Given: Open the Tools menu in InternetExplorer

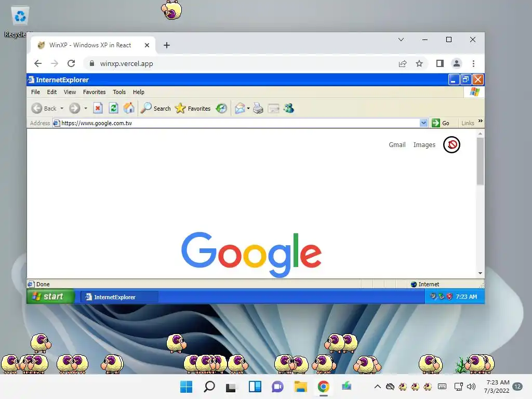Looking at the screenshot, I should coord(119,92).
